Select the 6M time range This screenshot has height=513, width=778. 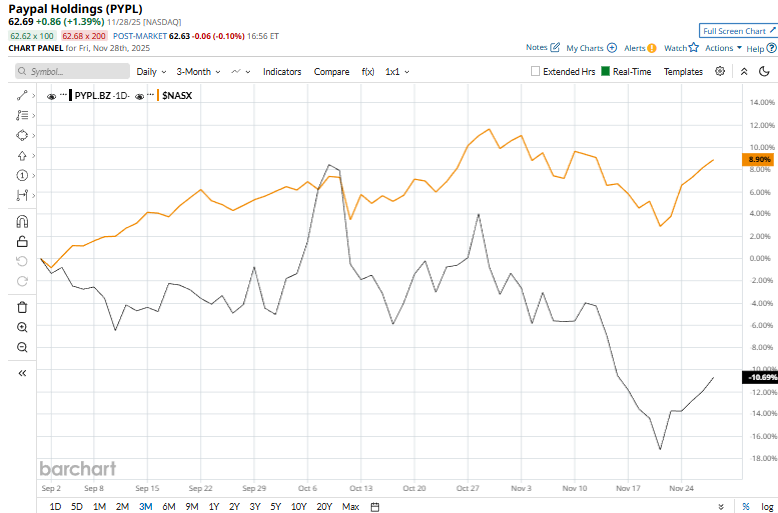point(169,507)
